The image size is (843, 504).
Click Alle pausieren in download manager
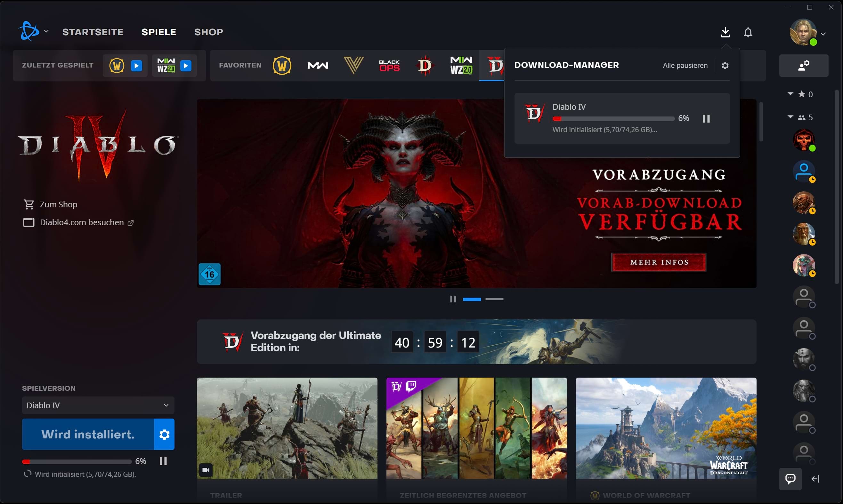(685, 65)
